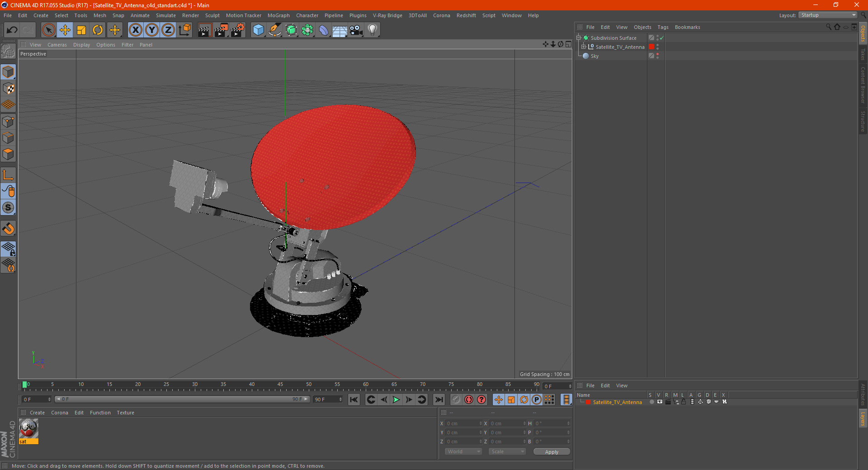
Task: Click Satellite_TV_Antenna red layer swatch
Action: tap(651, 47)
